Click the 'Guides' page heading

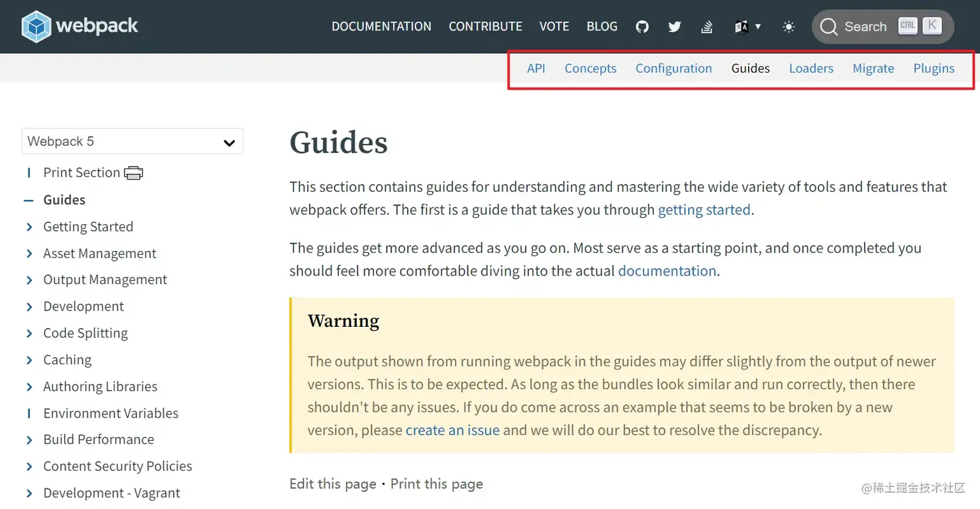(x=338, y=142)
